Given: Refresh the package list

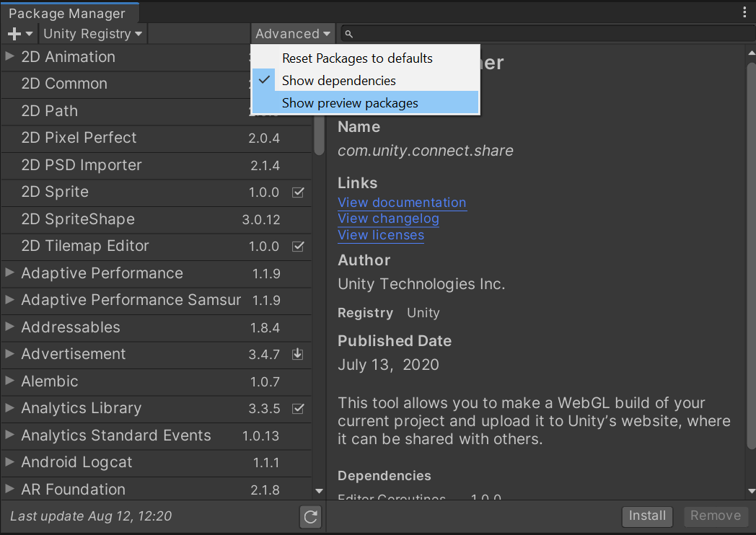Looking at the screenshot, I should (x=310, y=517).
